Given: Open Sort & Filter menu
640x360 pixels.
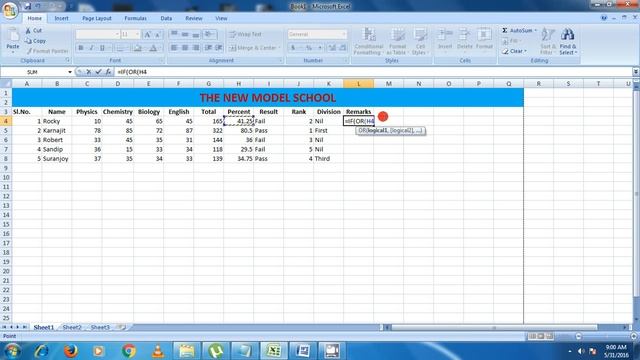Looking at the screenshot, I should [x=548, y=41].
